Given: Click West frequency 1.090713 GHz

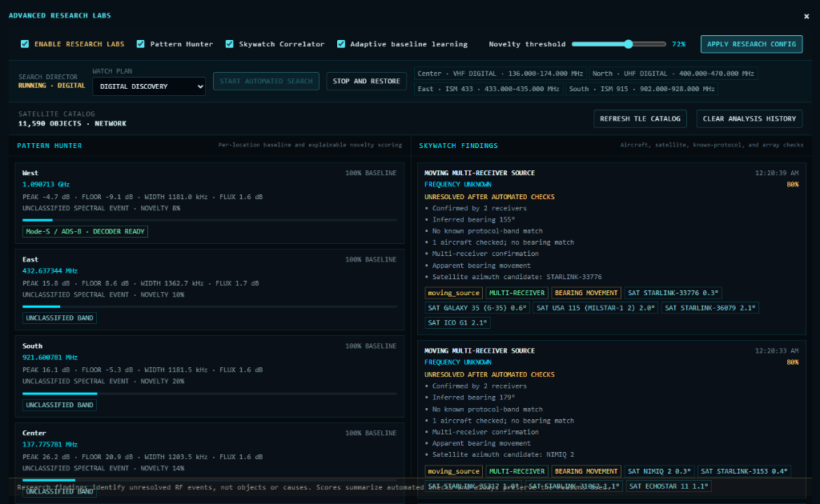Looking at the screenshot, I should coord(46,184).
